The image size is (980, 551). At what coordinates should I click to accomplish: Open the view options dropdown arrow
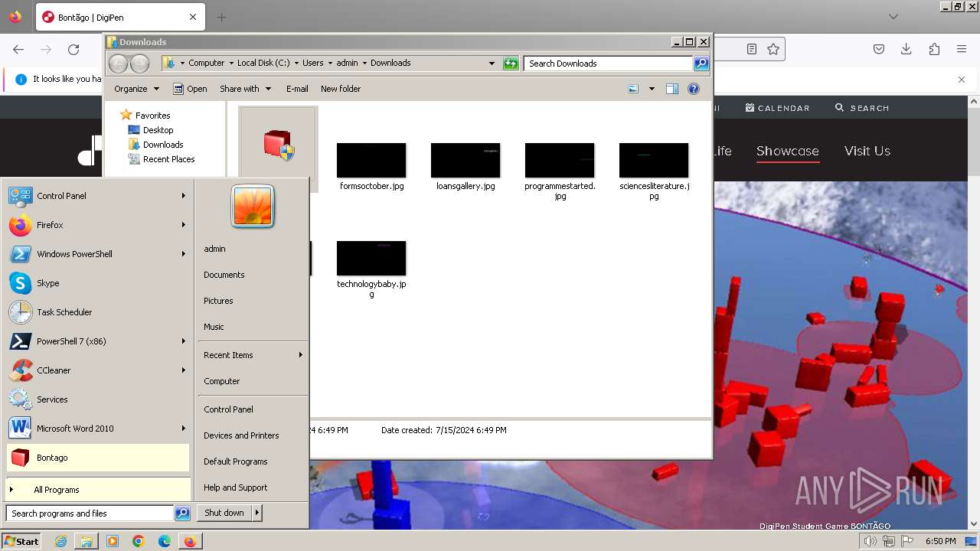pos(652,89)
